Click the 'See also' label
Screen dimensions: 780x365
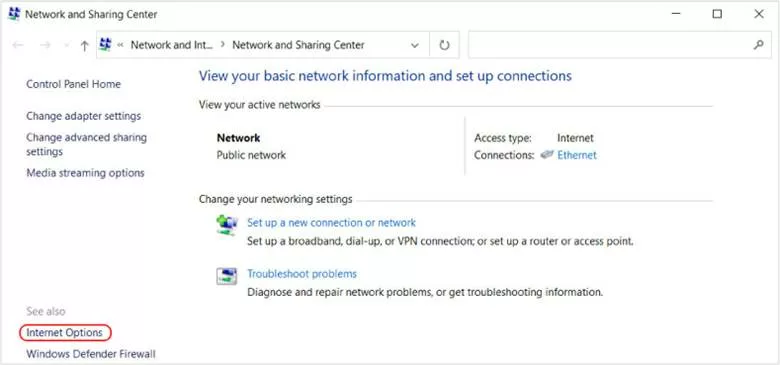pos(46,311)
